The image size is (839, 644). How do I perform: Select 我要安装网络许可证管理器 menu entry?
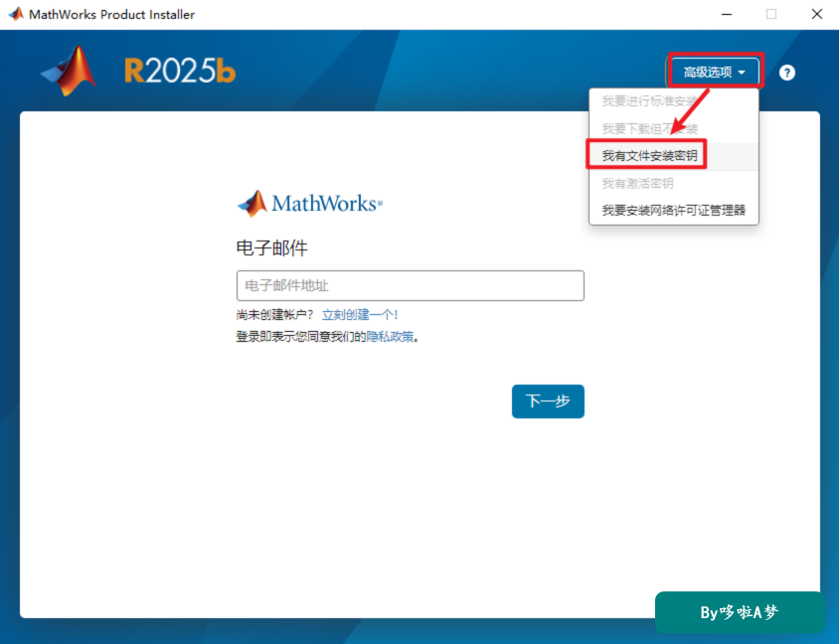(674, 211)
